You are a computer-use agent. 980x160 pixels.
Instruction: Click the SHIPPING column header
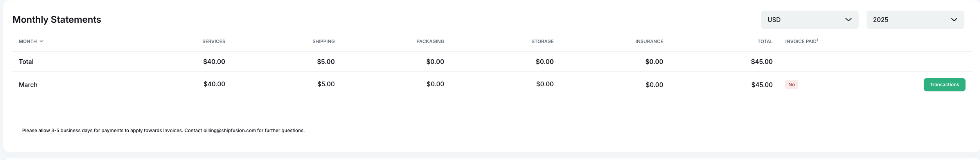[323, 42]
